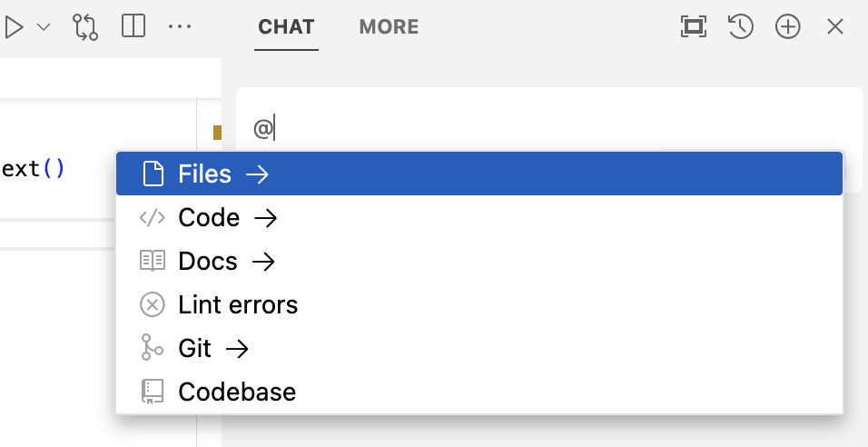Screen dimensions: 868x447
Task: Select Git from the mention menu
Action: (x=195, y=349)
